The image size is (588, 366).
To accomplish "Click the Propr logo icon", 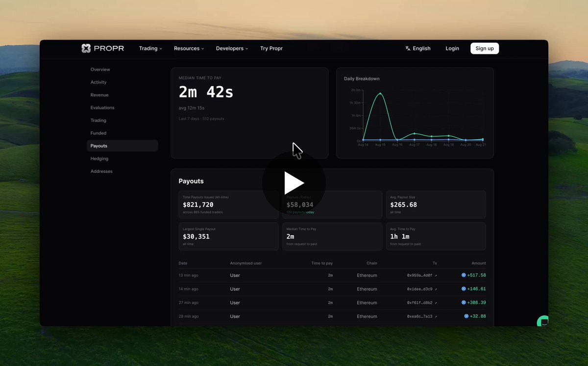I will (86, 48).
